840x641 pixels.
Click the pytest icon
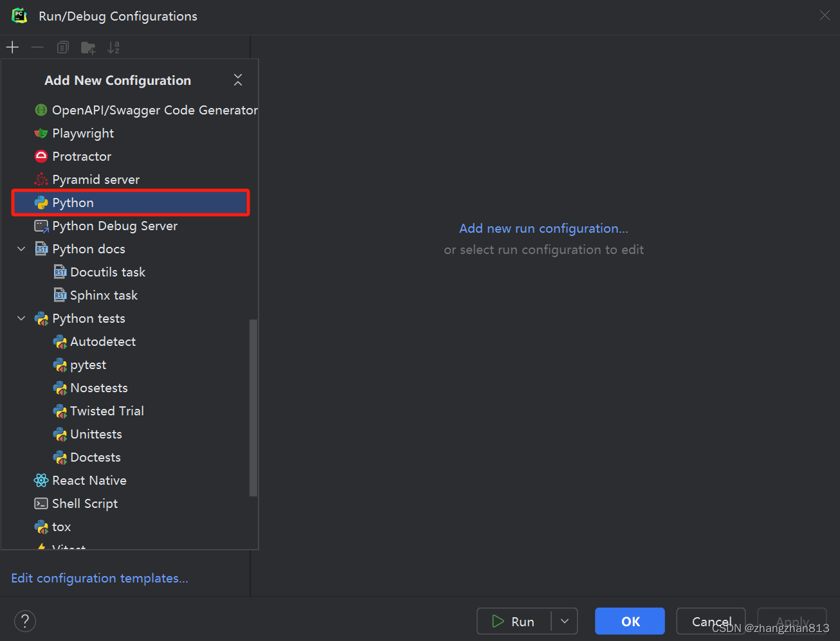60,365
